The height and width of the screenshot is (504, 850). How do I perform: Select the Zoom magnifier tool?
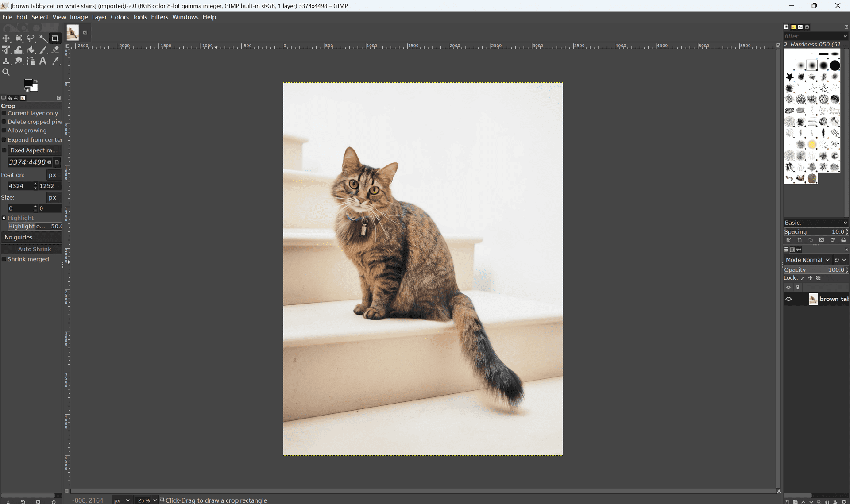(x=6, y=72)
